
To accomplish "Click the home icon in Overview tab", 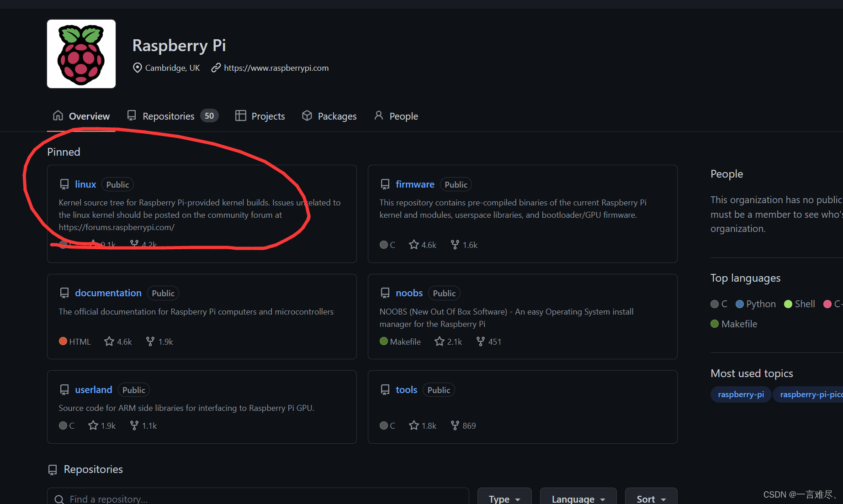I will click(x=58, y=115).
